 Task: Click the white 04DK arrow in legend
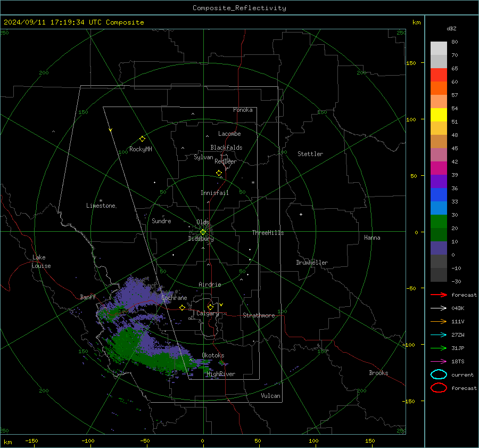(x=439, y=308)
